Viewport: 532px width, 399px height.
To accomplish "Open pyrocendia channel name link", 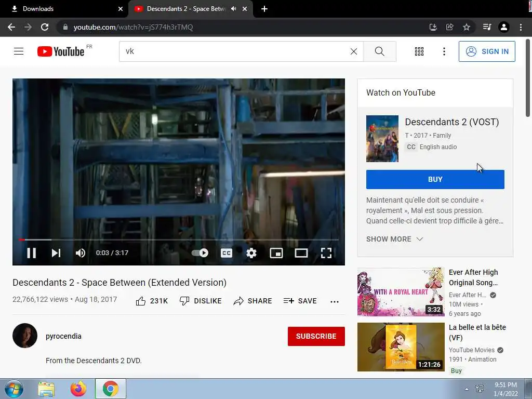I will [63, 336].
